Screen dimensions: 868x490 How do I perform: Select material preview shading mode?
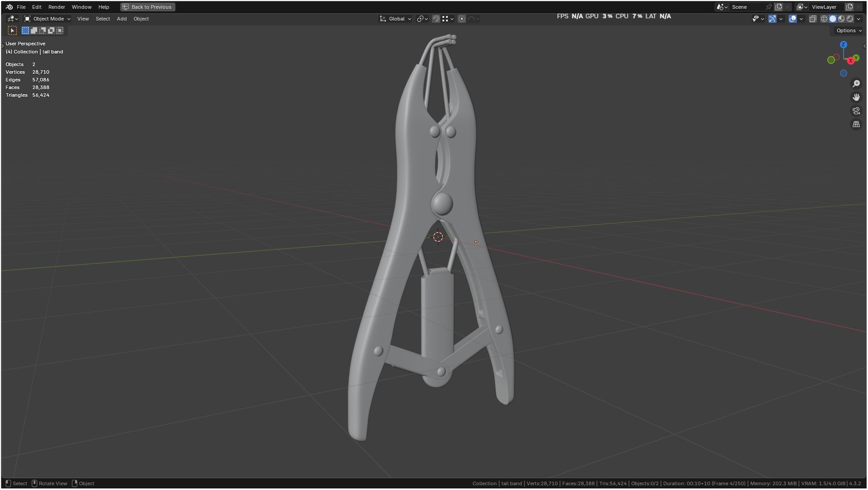[841, 19]
